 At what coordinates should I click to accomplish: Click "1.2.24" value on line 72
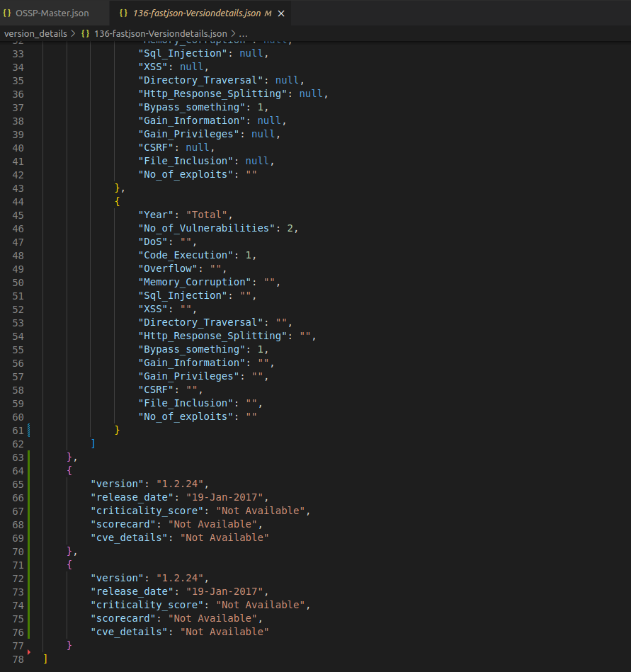[x=180, y=578]
